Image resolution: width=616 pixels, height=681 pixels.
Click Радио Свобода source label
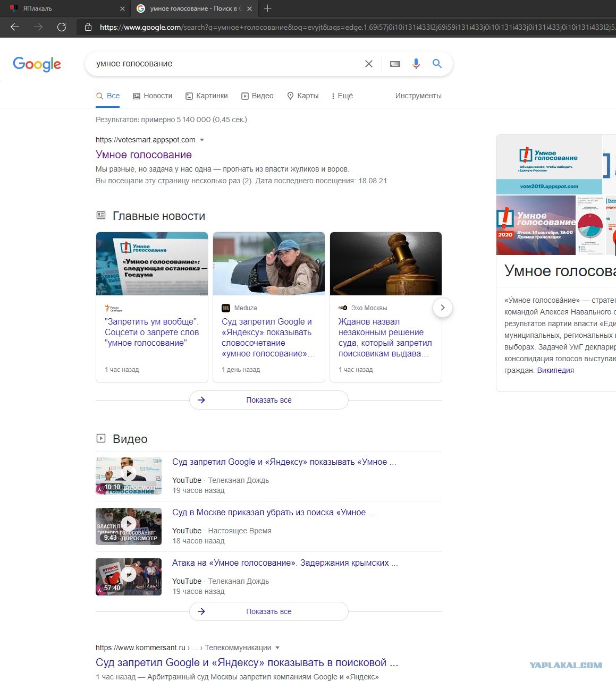[x=114, y=308]
